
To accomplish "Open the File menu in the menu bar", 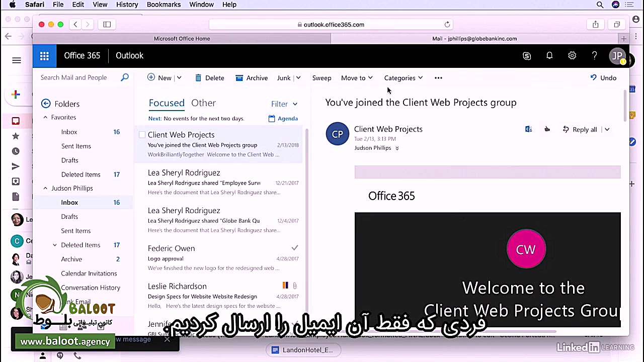I will click(58, 5).
